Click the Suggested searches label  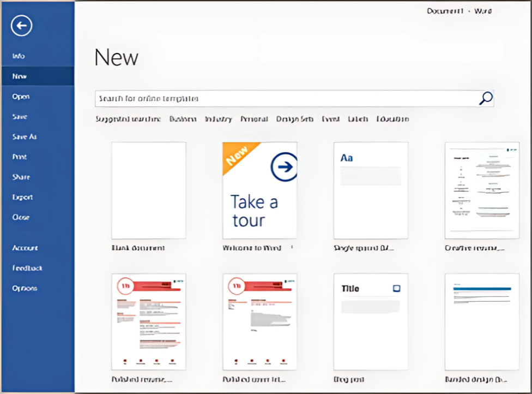(128, 119)
